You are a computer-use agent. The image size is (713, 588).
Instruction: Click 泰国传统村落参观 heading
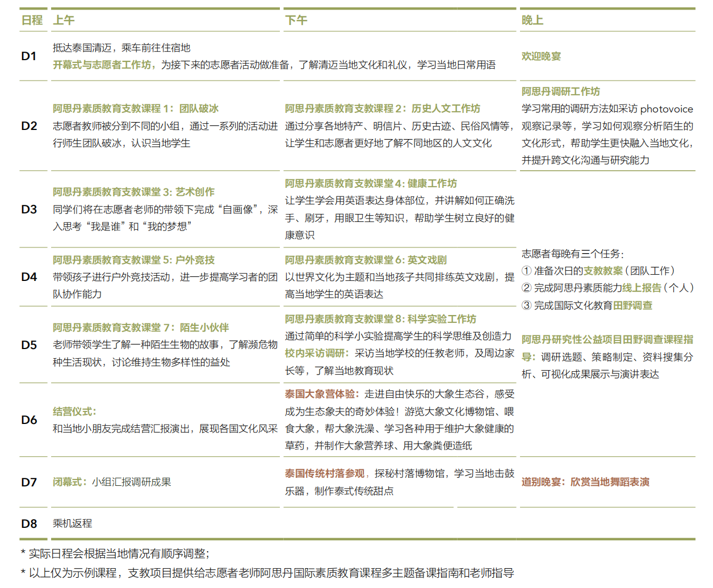coord(325,473)
